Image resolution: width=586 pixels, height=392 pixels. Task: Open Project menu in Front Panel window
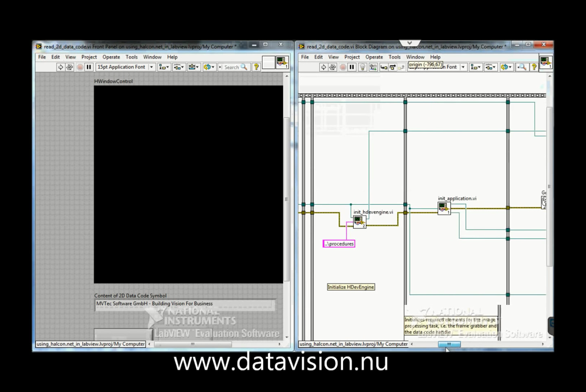[89, 57]
